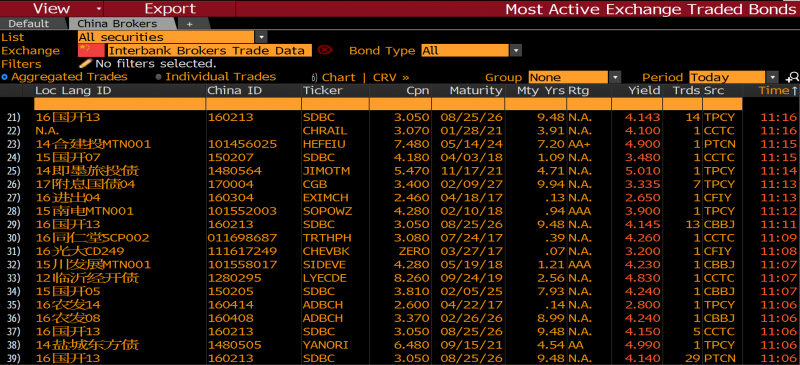
Task: Open the Export menu
Action: pos(170,9)
